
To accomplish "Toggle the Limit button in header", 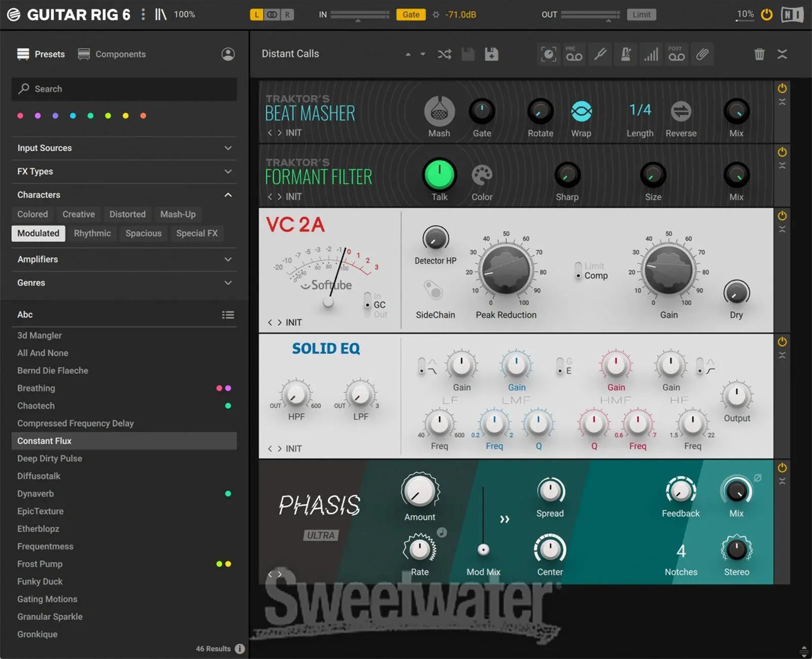I will click(641, 15).
